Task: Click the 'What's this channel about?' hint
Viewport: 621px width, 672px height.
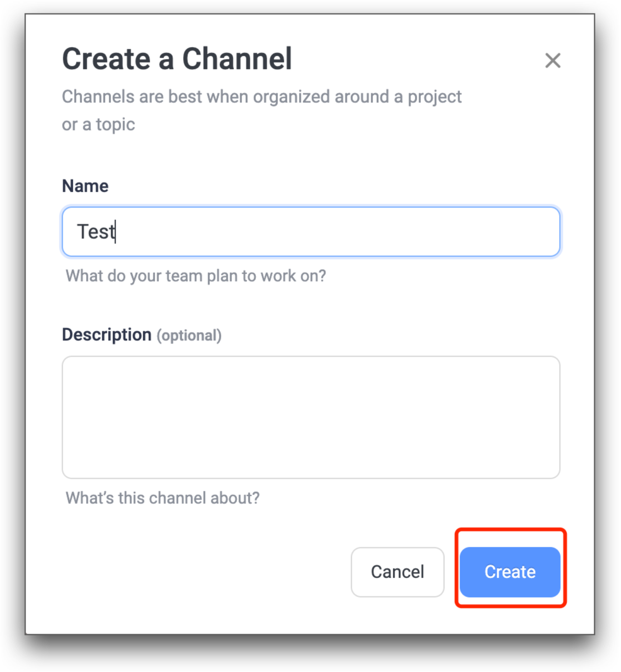Action: point(162,498)
